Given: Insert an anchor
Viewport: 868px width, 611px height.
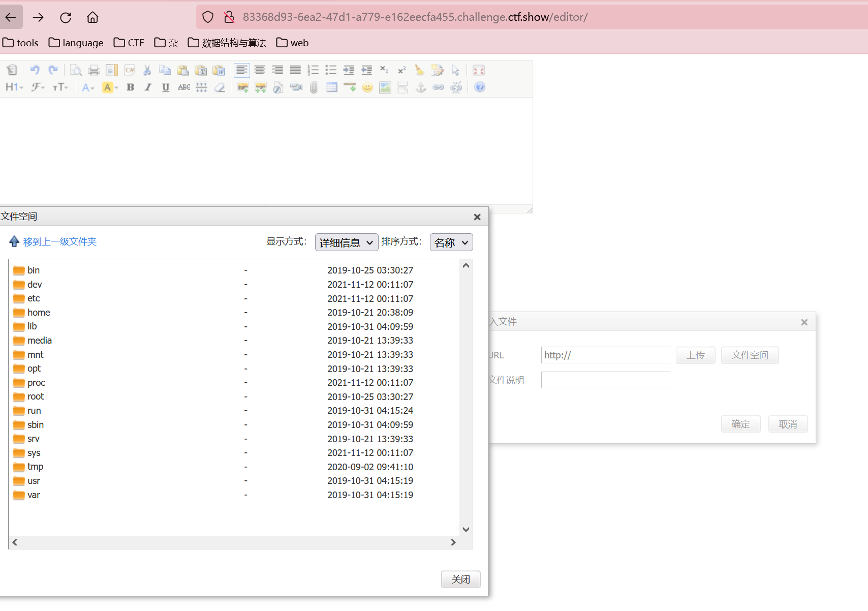Looking at the screenshot, I should click(421, 87).
